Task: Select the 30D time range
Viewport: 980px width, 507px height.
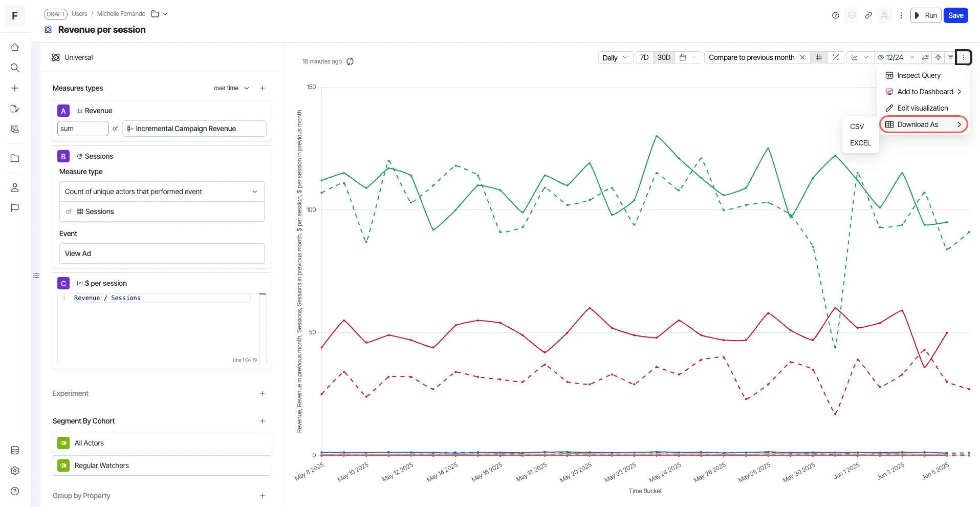Action: (664, 57)
